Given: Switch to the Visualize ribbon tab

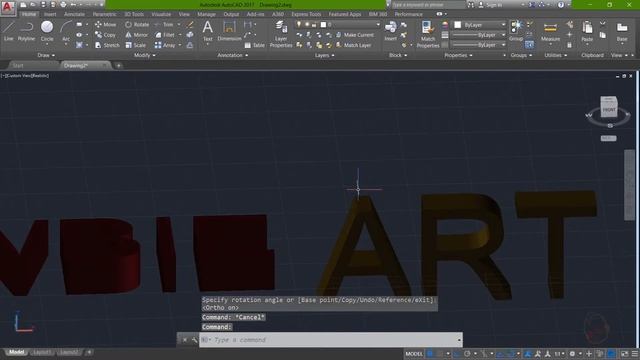Looking at the screenshot, I should [x=161, y=14].
